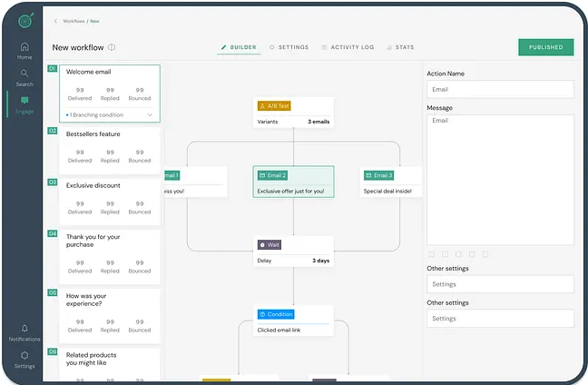Expand the 1 Branching condition chevron
This screenshot has height=385, width=588.
coord(150,114)
